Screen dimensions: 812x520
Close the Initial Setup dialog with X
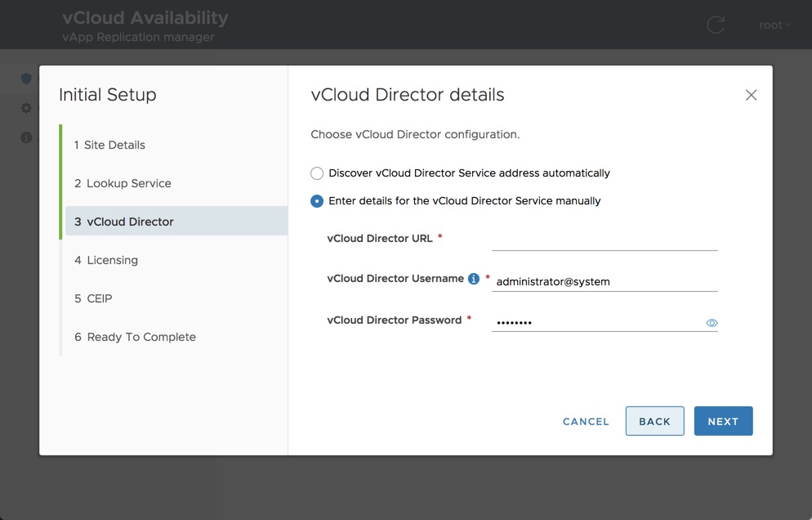[751, 95]
